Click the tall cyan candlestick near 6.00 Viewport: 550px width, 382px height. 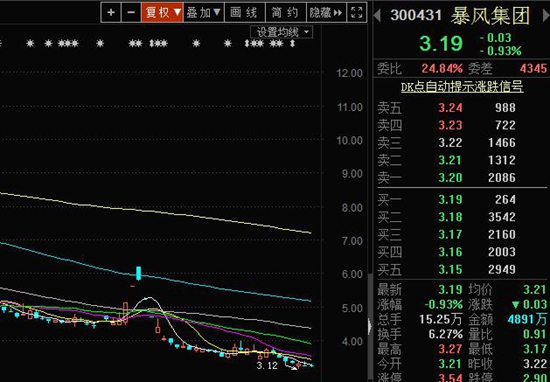click(139, 273)
